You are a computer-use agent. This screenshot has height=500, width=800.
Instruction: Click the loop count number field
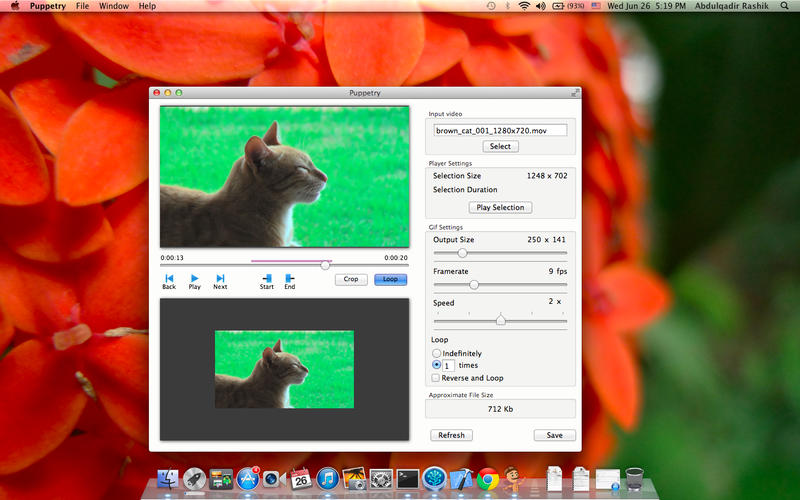[x=450, y=366]
